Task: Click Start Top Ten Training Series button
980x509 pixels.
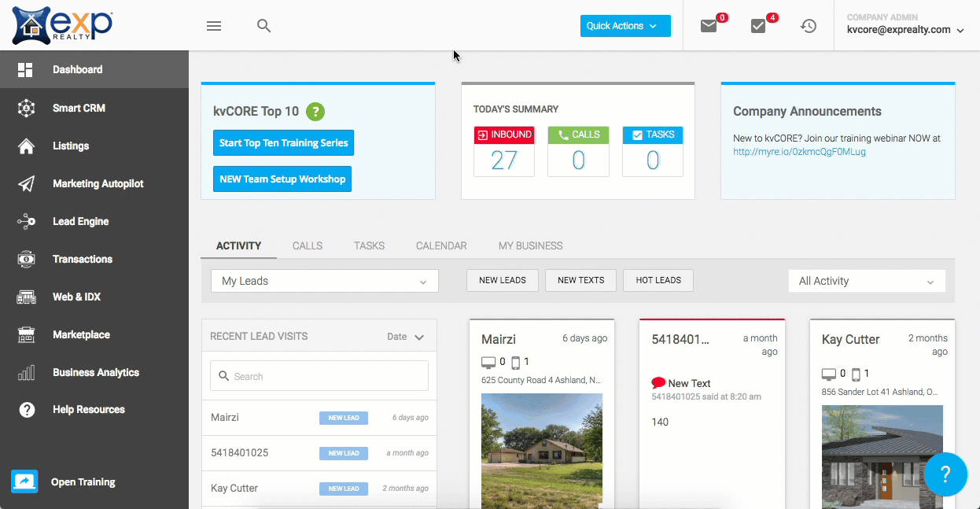Action: point(284,143)
